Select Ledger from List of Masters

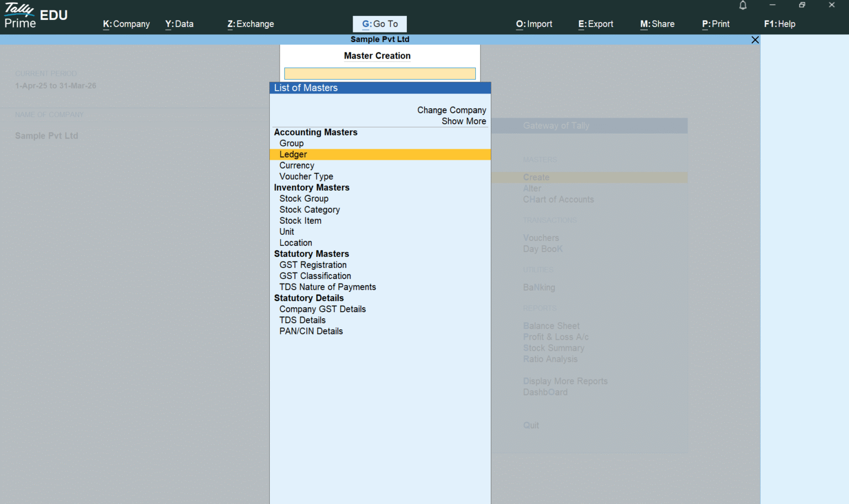pos(293,154)
